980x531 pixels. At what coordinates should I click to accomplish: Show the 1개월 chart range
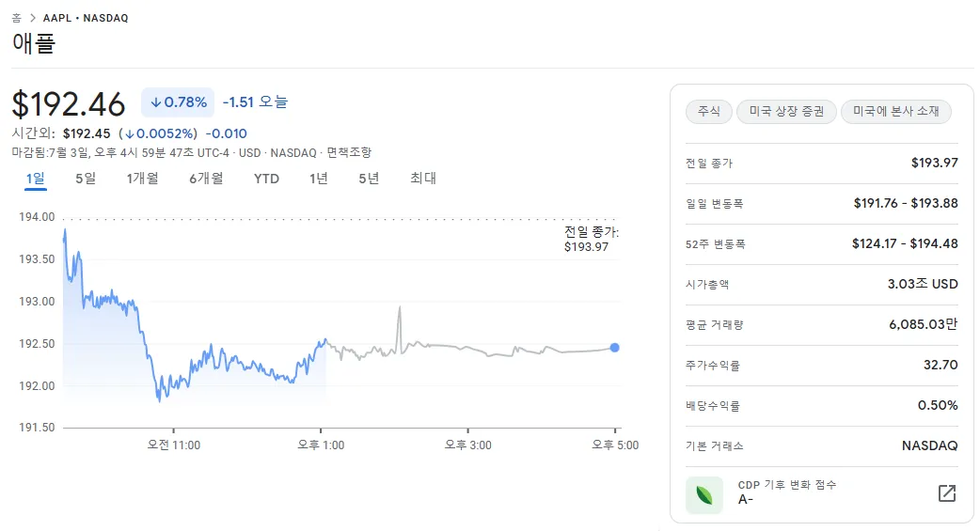(142, 179)
